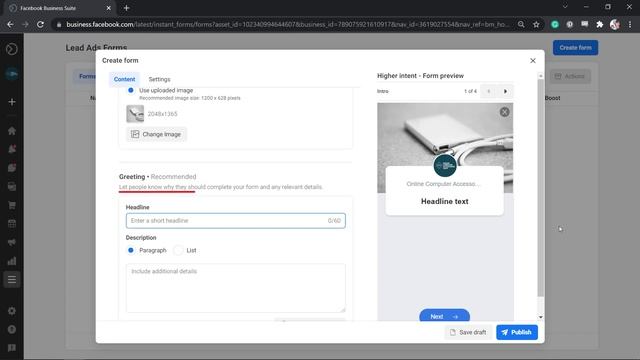Click the Actions button behind dialog
The width and height of the screenshot is (640, 360).
click(570, 76)
